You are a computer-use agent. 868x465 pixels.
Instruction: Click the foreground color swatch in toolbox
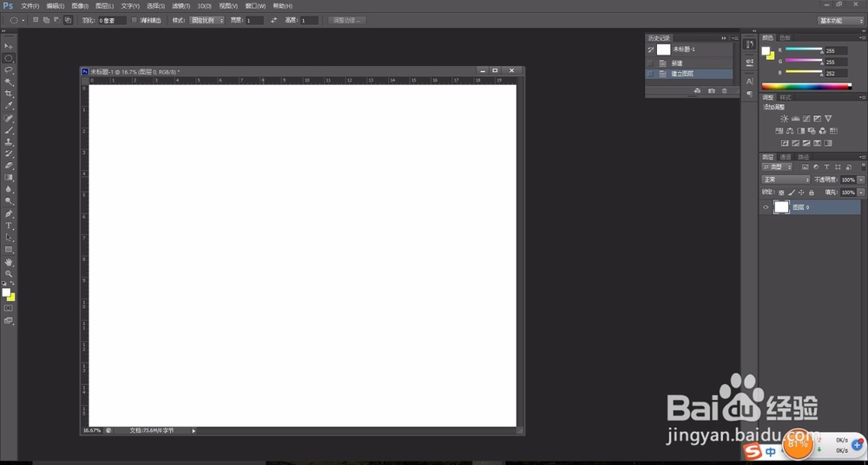pyautogui.click(x=6, y=292)
